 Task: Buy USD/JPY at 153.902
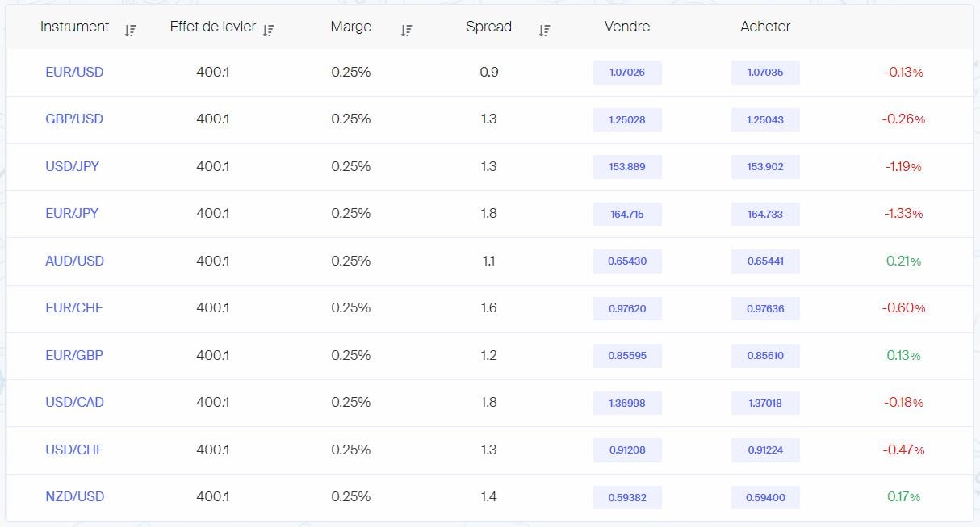click(765, 167)
